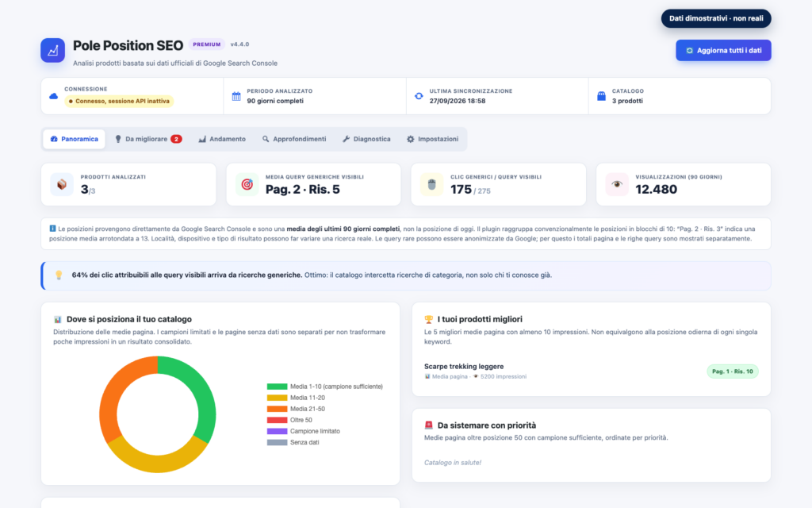This screenshot has height=508, width=812.
Task: Click the light bulb icon in insight banner
Action: pyautogui.click(x=59, y=275)
